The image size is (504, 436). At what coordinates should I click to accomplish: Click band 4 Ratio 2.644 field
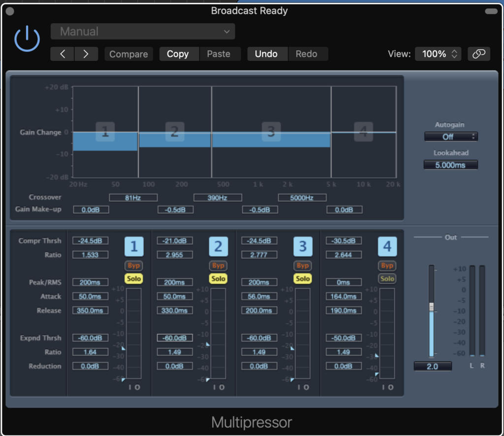(344, 255)
